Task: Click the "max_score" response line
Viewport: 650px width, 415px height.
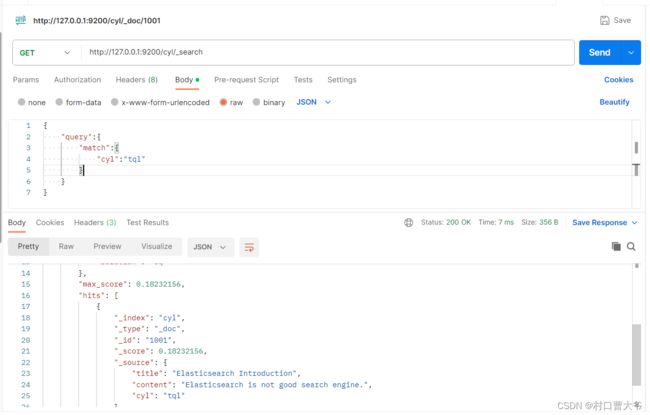Action: [131, 284]
